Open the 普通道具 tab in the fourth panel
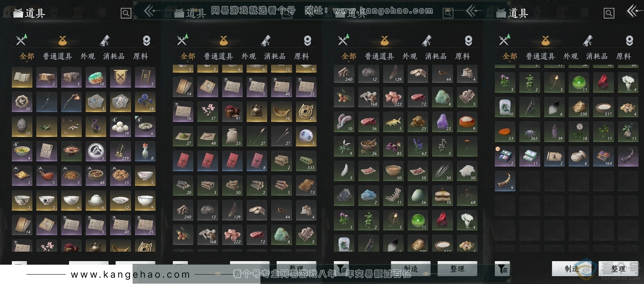644x284 pixels. tap(541, 56)
